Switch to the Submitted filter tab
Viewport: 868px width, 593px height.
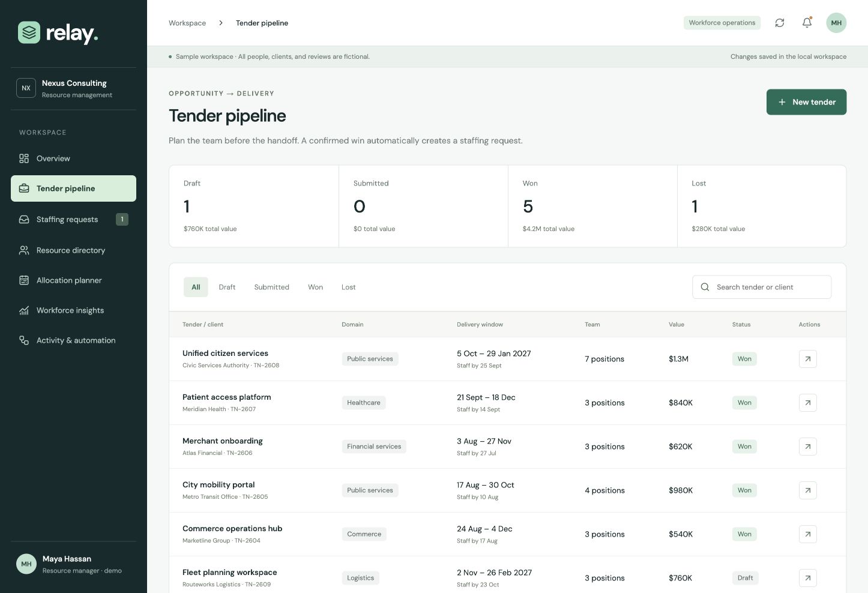point(271,287)
